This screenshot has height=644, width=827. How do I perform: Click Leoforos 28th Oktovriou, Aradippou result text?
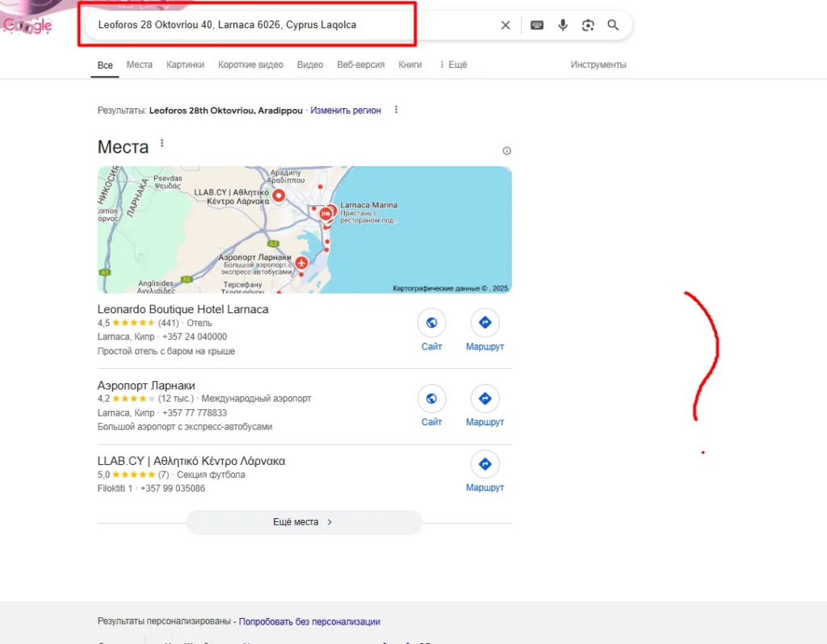[226, 110]
